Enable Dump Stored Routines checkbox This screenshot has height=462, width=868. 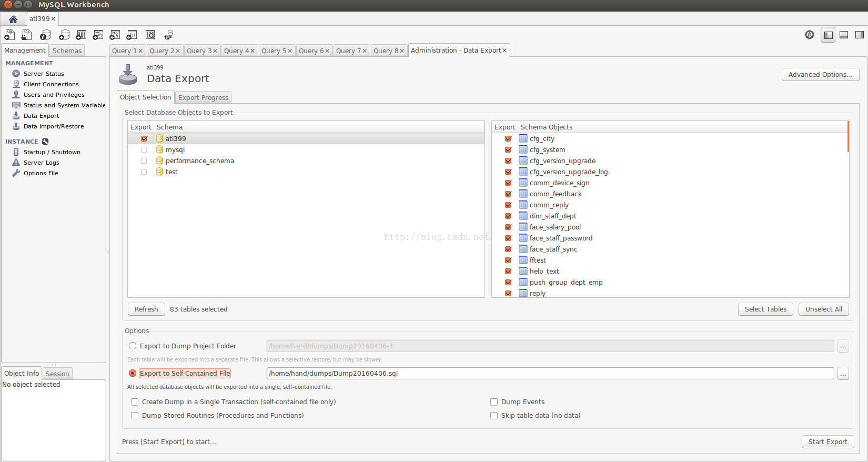click(x=135, y=416)
